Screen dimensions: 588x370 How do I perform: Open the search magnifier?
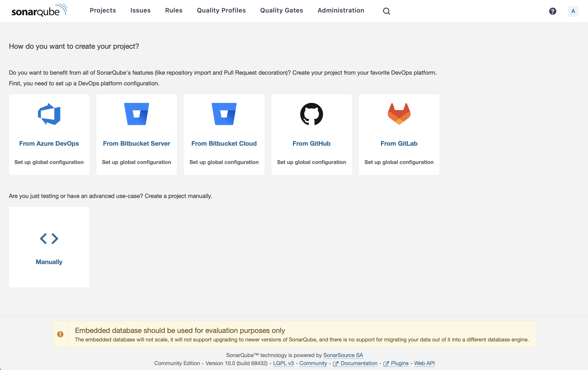[x=387, y=11]
